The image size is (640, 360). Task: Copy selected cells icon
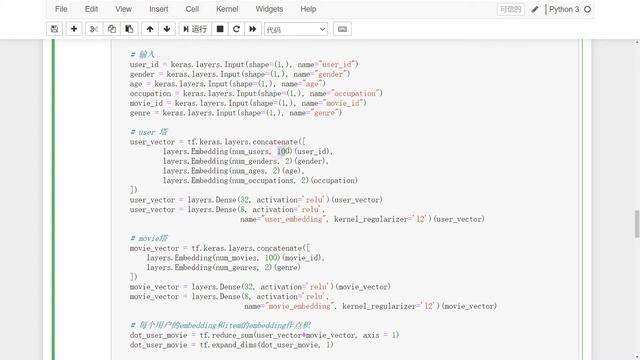click(x=111, y=29)
